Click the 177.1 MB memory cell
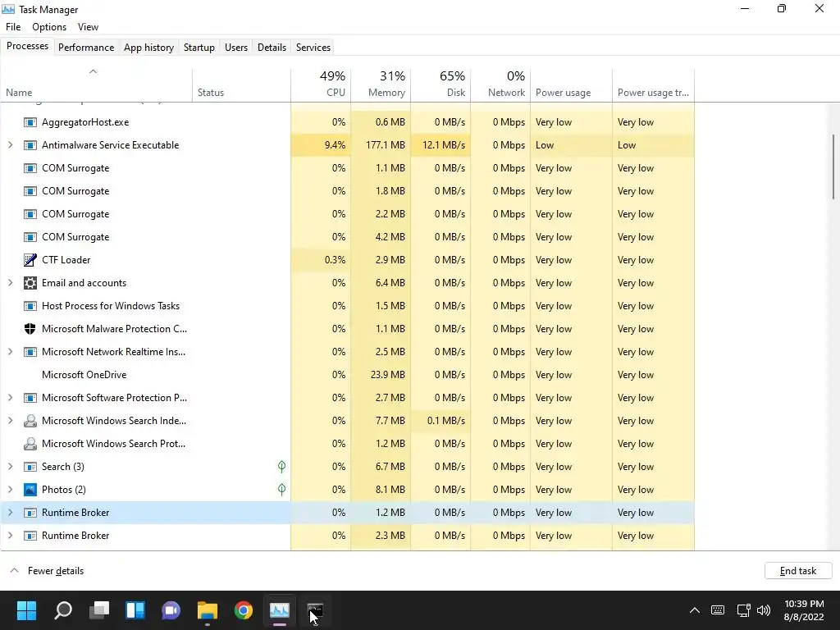Viewport: 840px width, 630px height. [x=381, y=145]
